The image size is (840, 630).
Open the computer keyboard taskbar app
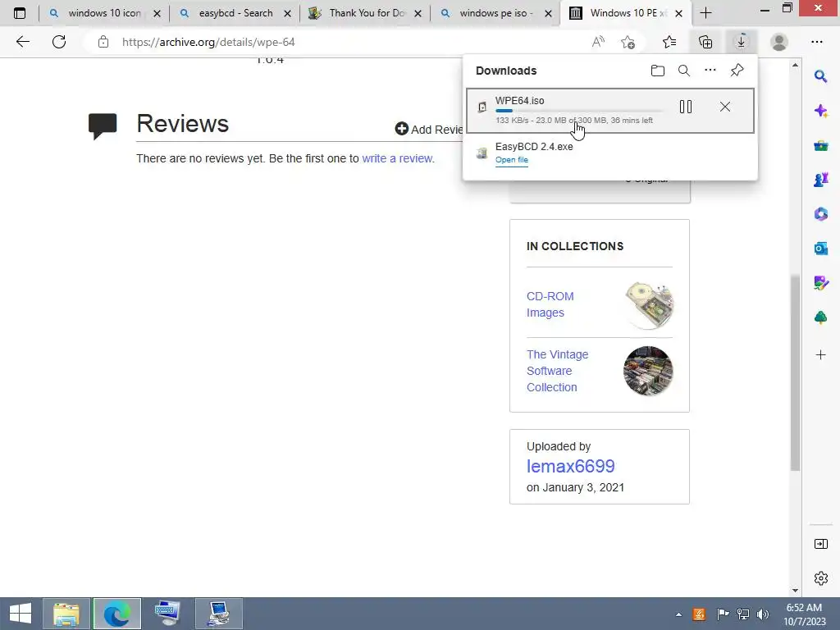[x=167, y=614]
